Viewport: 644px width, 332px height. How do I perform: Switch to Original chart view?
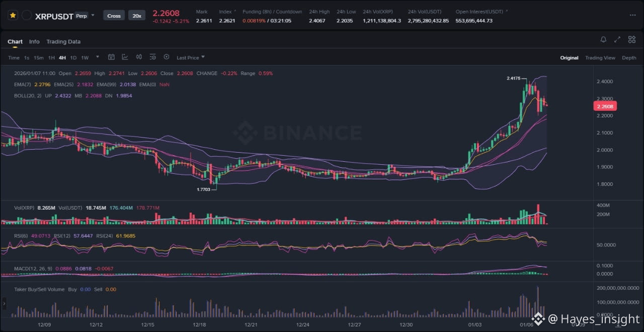[569, 58]
